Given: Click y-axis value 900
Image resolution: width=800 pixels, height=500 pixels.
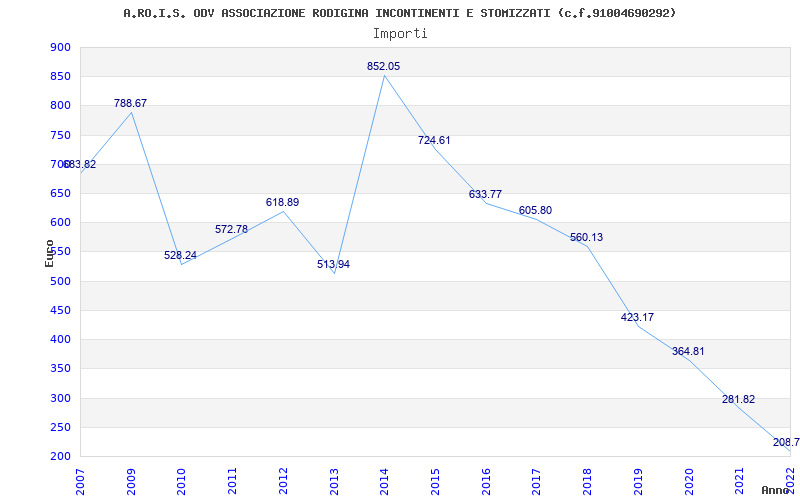Looking at the screenshot, I should 60,47.
